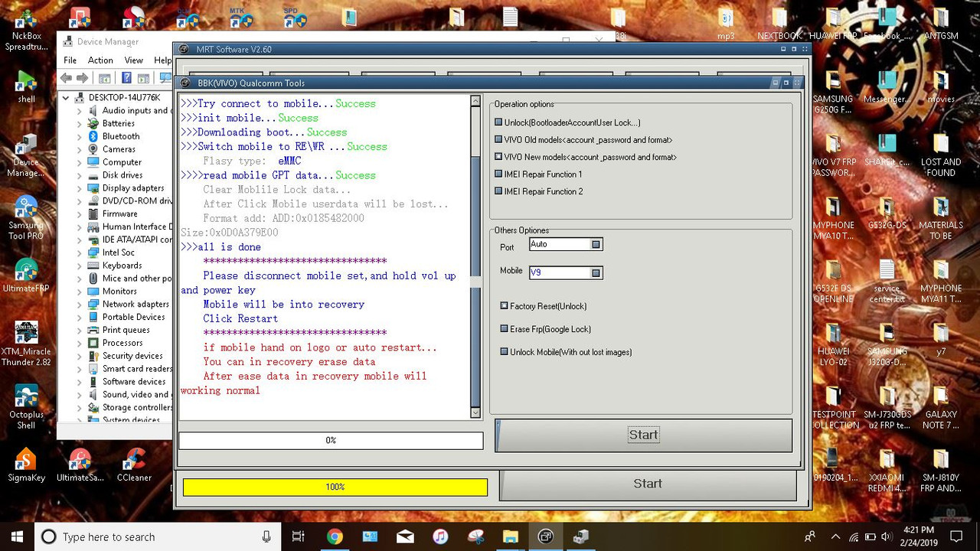The height and width of the screenshot is (551, 980).
Task: Open the Mail app on taskbar
Action: (405, 536)
